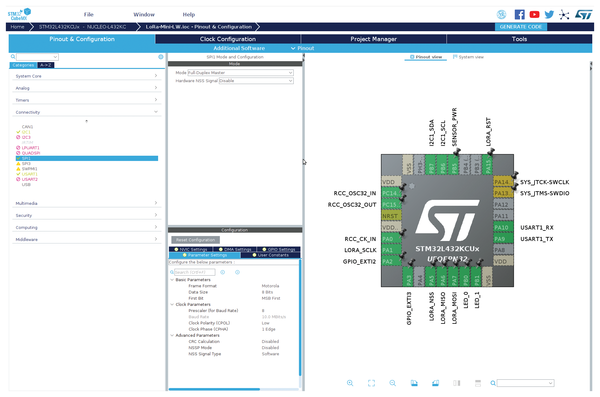Click the PB0 LED_0 pin
This screenshot has width=600, height=397.
(x=465, y=276)
